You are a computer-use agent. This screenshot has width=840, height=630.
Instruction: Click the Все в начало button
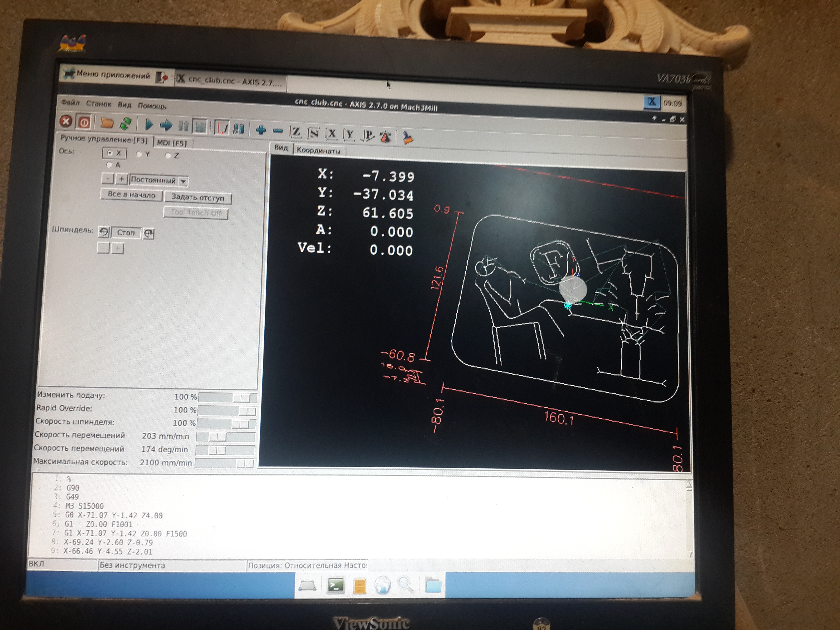[131, 195]
